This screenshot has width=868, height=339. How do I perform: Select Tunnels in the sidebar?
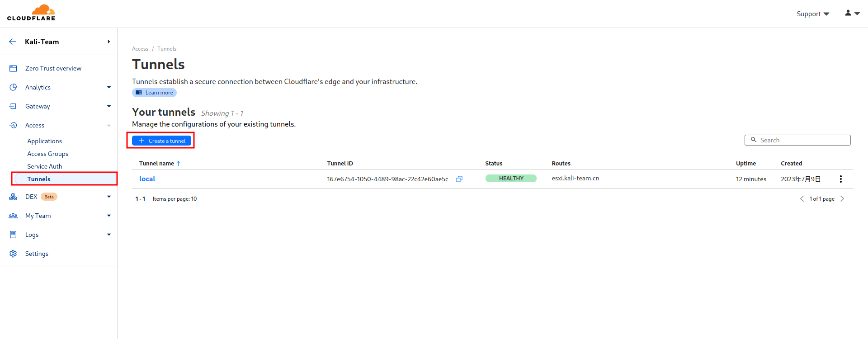click(x=39, y=179)
